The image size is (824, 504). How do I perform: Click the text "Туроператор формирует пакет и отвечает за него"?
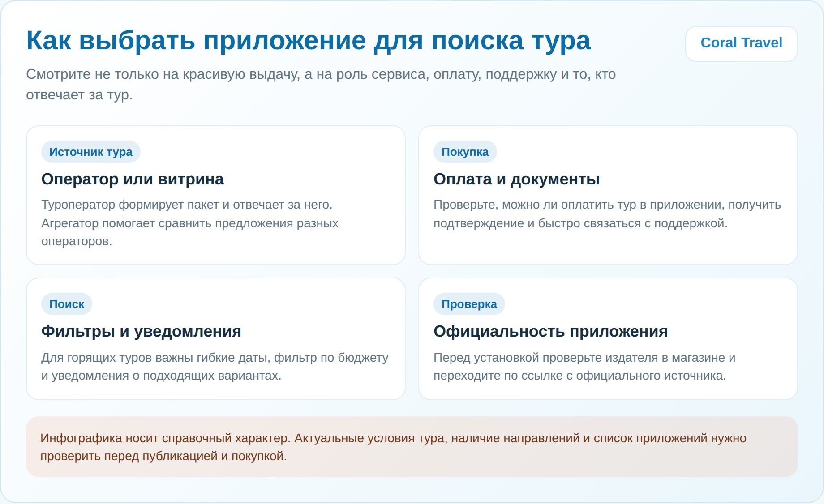187,205
